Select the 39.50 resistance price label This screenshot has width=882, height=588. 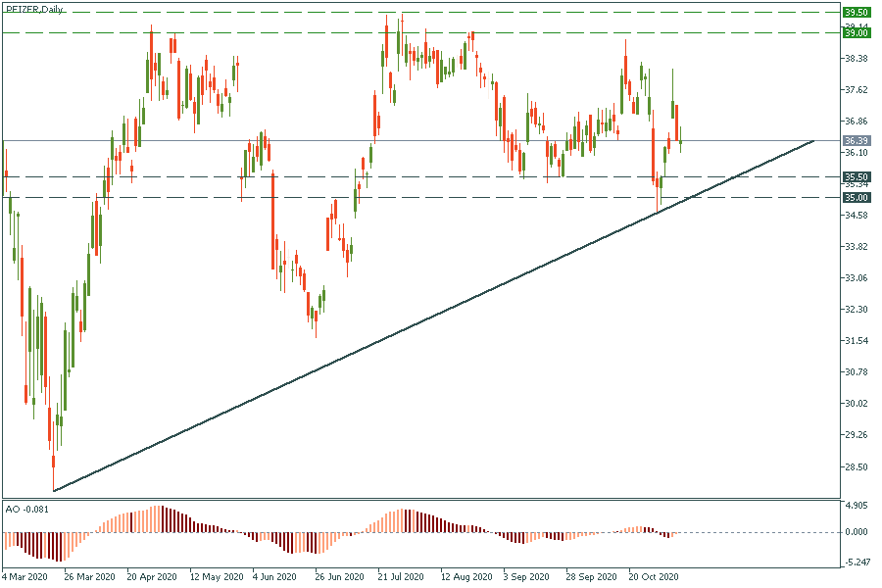click(x=857, y=12)
